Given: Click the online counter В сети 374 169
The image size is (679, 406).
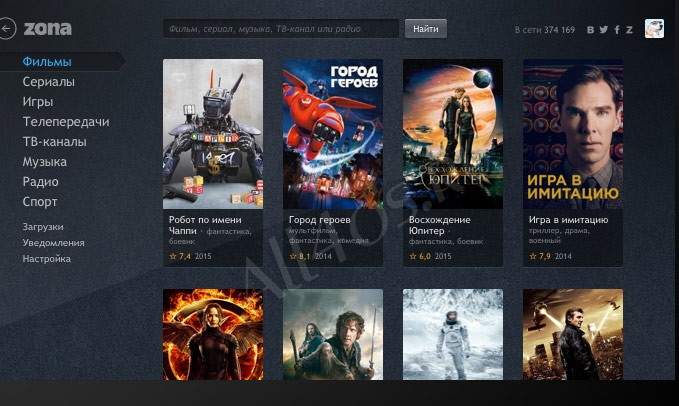Looking at the screenshot, I should click(544, 30).
